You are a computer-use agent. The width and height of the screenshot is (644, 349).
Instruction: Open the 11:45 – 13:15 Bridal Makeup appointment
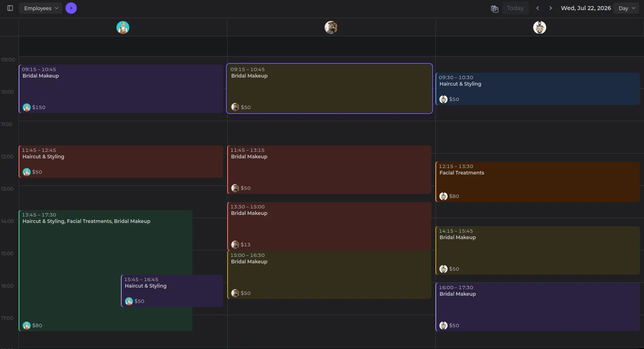coord(329,170)
